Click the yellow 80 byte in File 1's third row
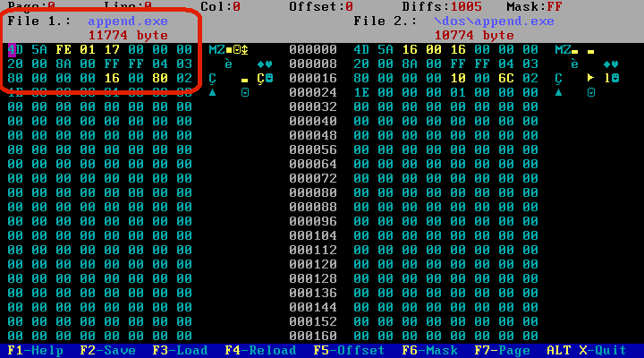644x358 pixels. (160, 78)
